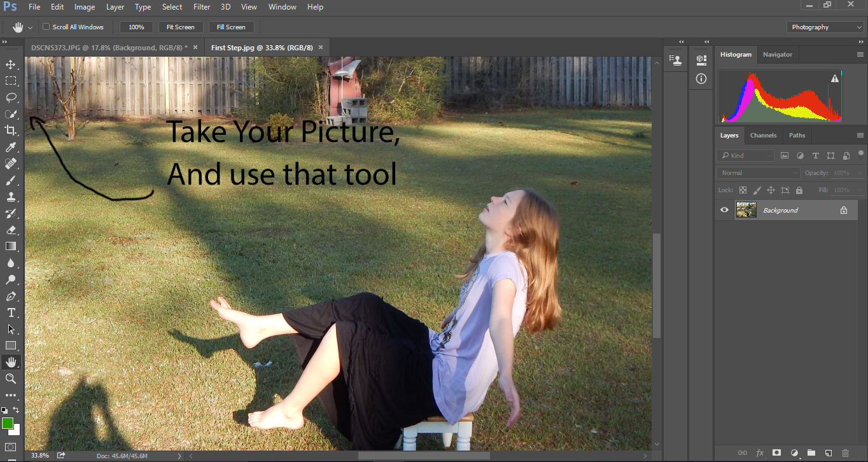
Task: Reset default foreground and background colors
Action: (x=4, y=410)
